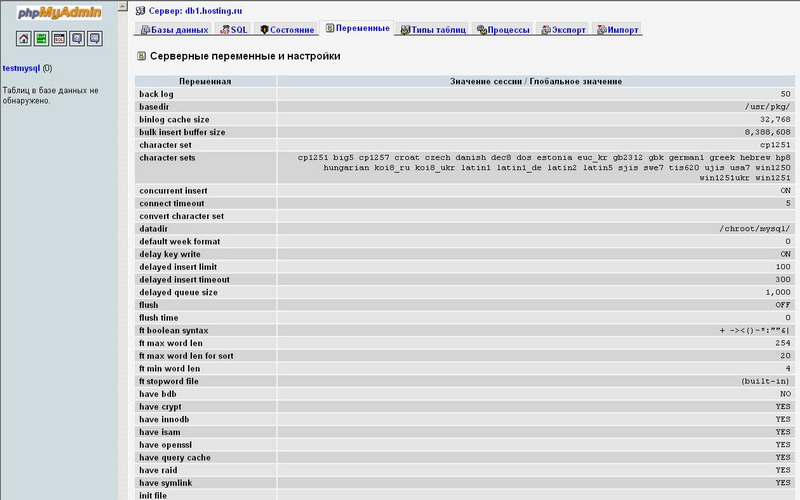Image resolution: width=800 pixels, height=500 pixels.
Task: Click the 1,000 value
Action: pyautogui.click(x=778, y=293)
